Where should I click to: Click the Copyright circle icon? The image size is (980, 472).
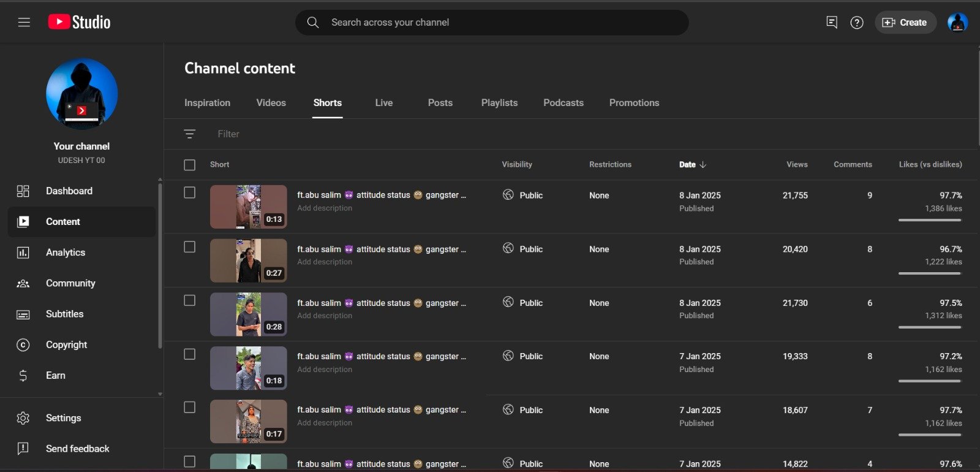[23, 345]
